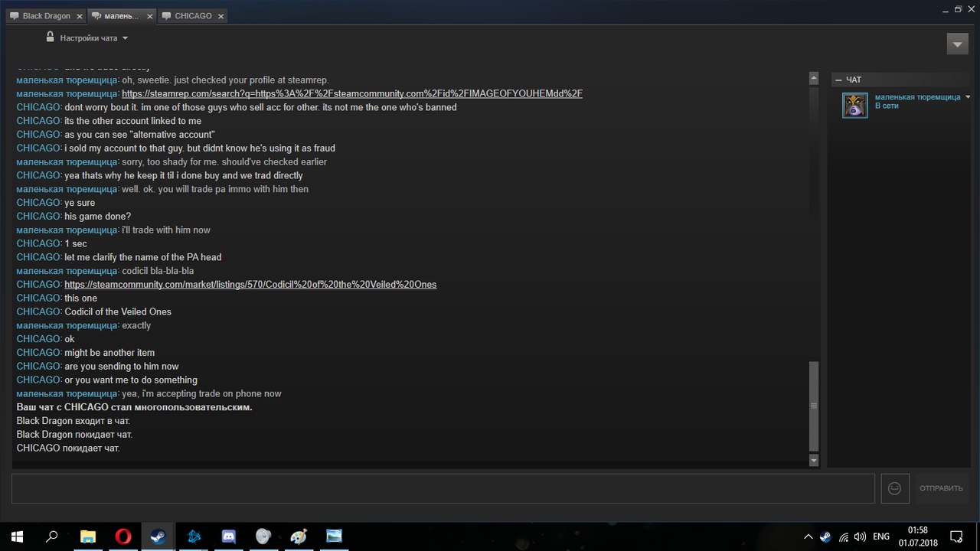
Task: Open the steamrep.com search link
Action: click(x=352, y=93)
